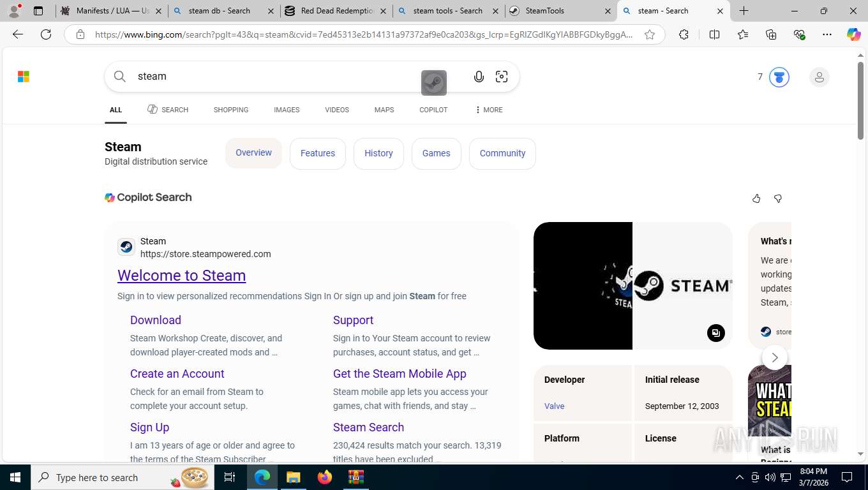This screenshot has height=490, width=868.
Task: Open Get the Steam Mobile App link
Action: coord(400,374)
